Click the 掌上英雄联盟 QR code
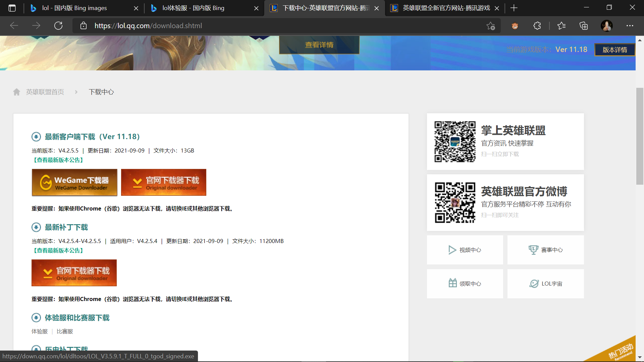644x362 pixels. (455, 141)
